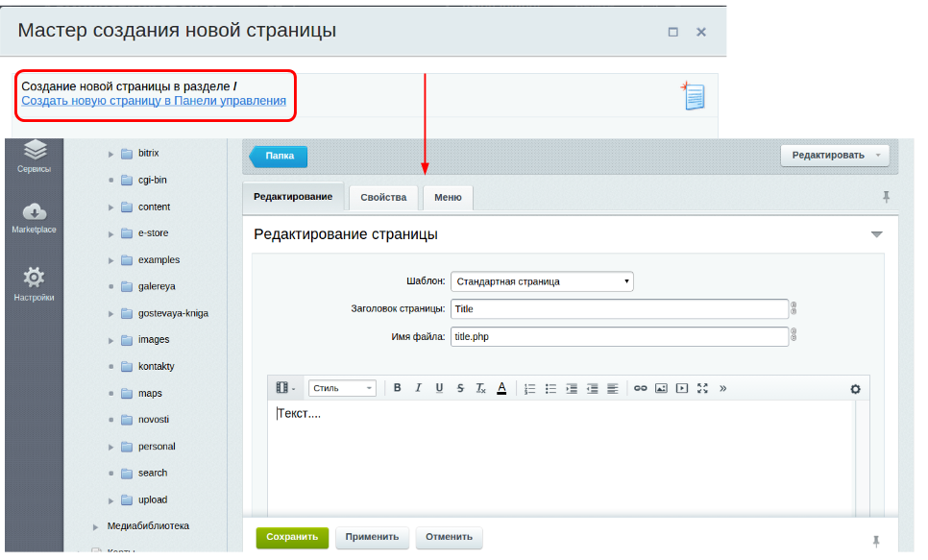Open the Стиль style dropdown

point(342,388)
